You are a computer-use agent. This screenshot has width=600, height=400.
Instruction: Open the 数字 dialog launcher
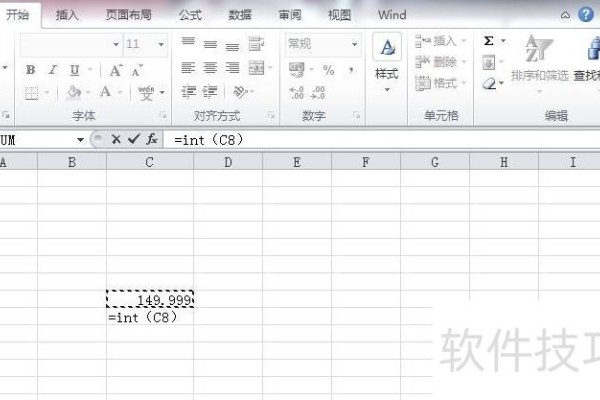pyautogui.click(x=356, y=115)
